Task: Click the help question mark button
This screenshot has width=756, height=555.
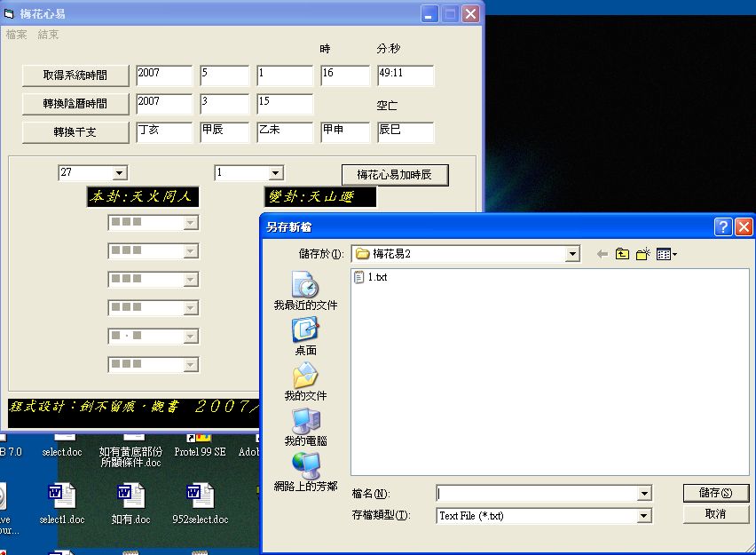Action: [x=723, y=226]
